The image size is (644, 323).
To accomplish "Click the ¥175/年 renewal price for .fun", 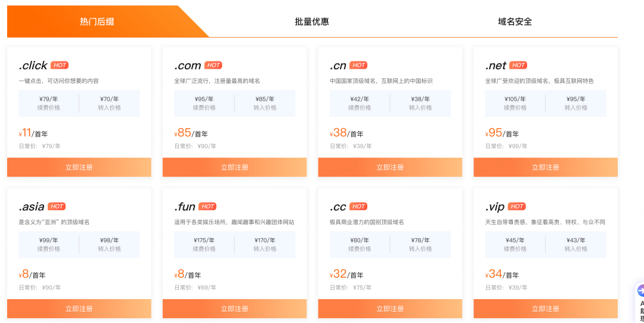I will click(204, 240).
